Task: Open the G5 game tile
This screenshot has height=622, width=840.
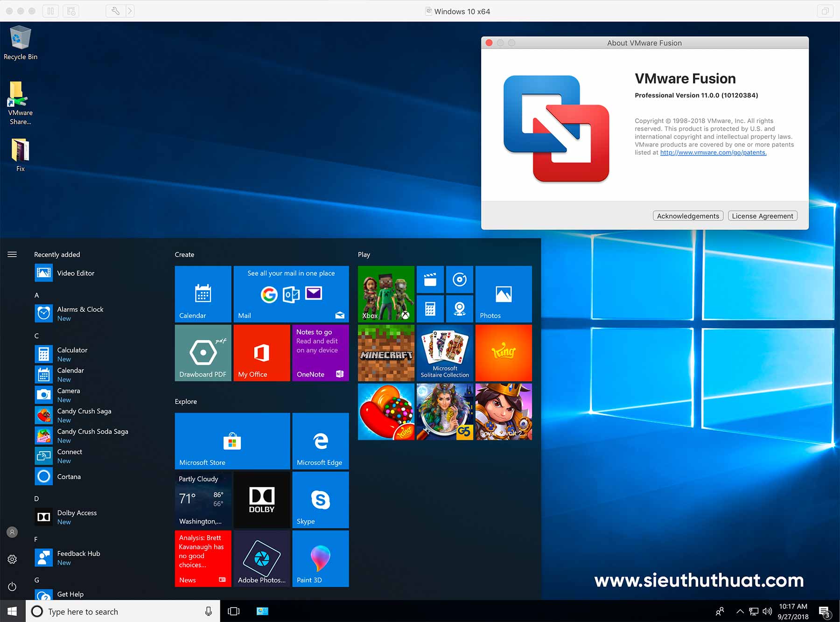Action: pyautogui.click(x=445, y=412)
